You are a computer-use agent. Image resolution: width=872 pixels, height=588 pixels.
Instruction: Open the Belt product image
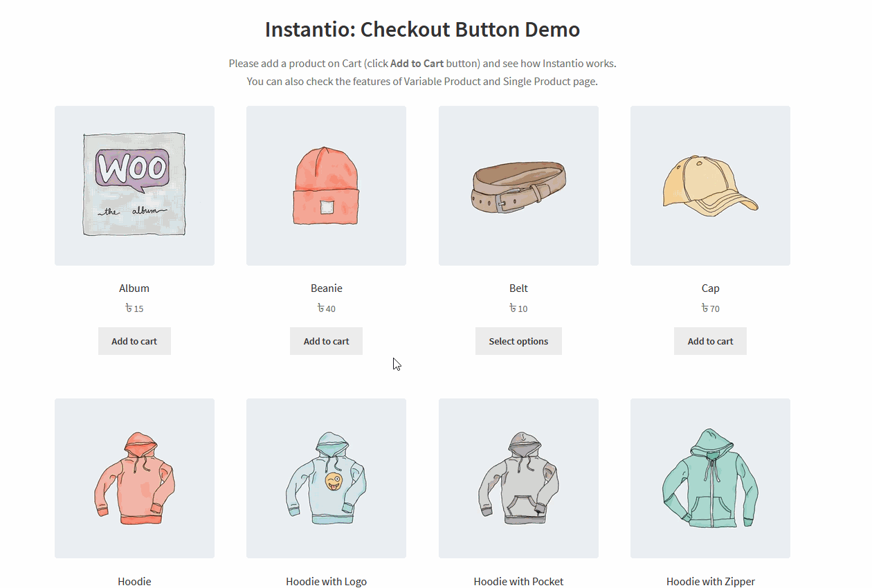pyautogui.click(x=518, y=185)
